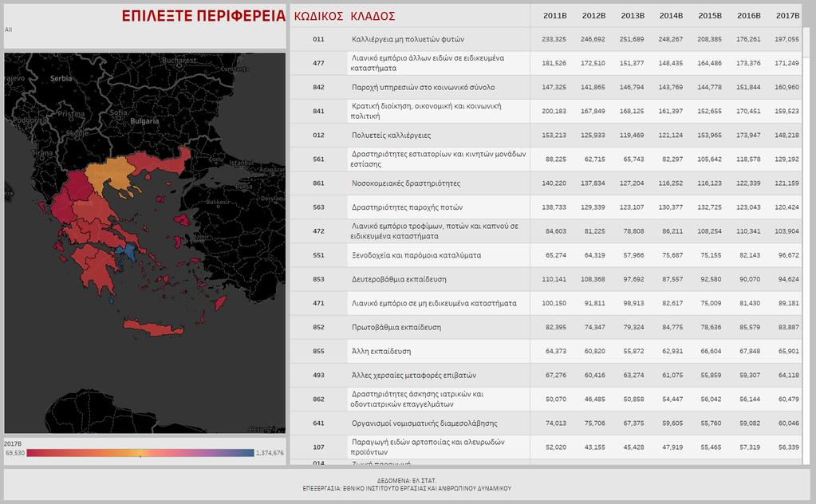Click the Bulgaria label on map

[144, 121]
